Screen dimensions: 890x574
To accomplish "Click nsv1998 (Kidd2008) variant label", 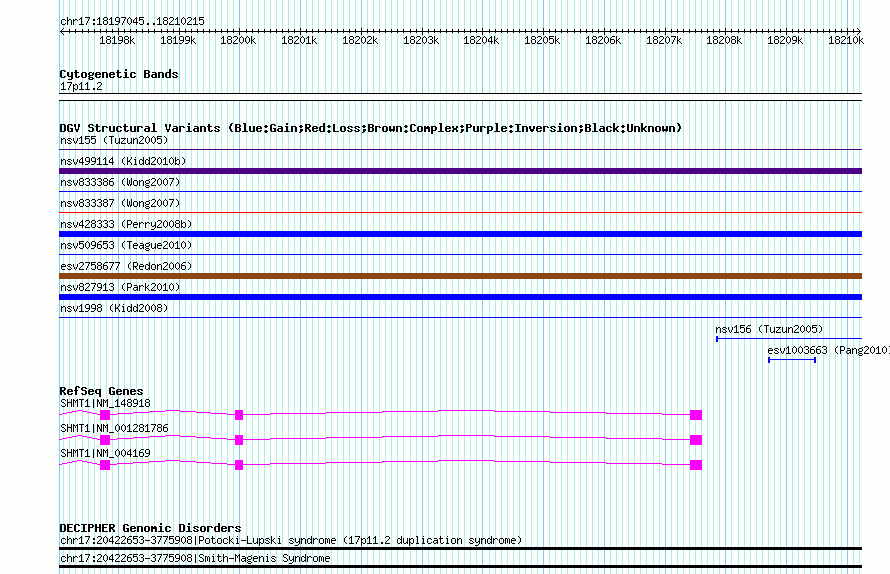I will point(114,308).
